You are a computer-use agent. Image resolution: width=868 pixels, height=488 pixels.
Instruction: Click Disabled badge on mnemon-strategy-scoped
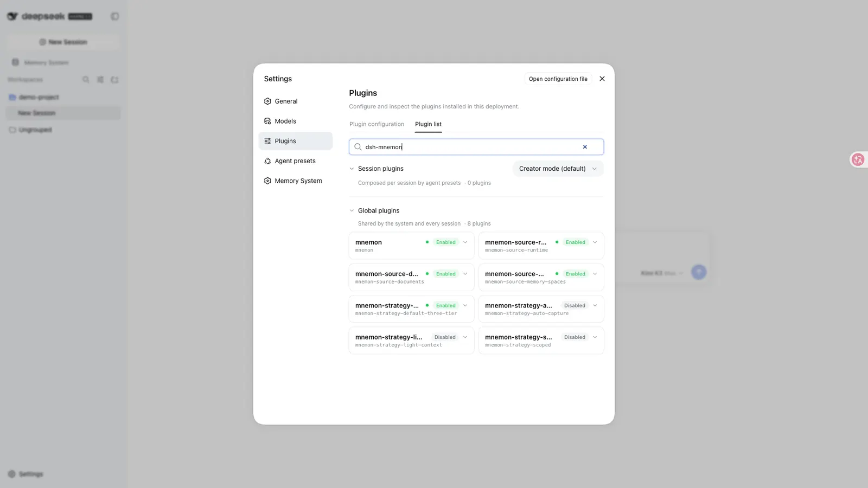coord(575,337)
